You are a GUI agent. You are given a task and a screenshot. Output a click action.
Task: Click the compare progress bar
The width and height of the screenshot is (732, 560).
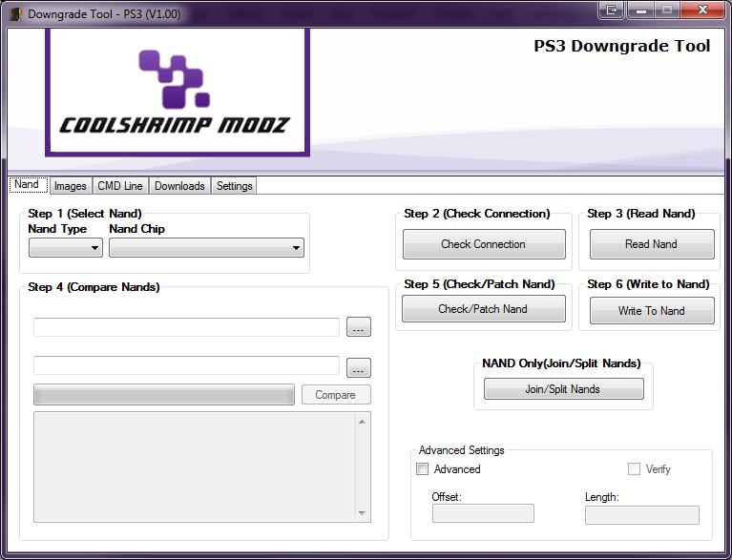164,395
